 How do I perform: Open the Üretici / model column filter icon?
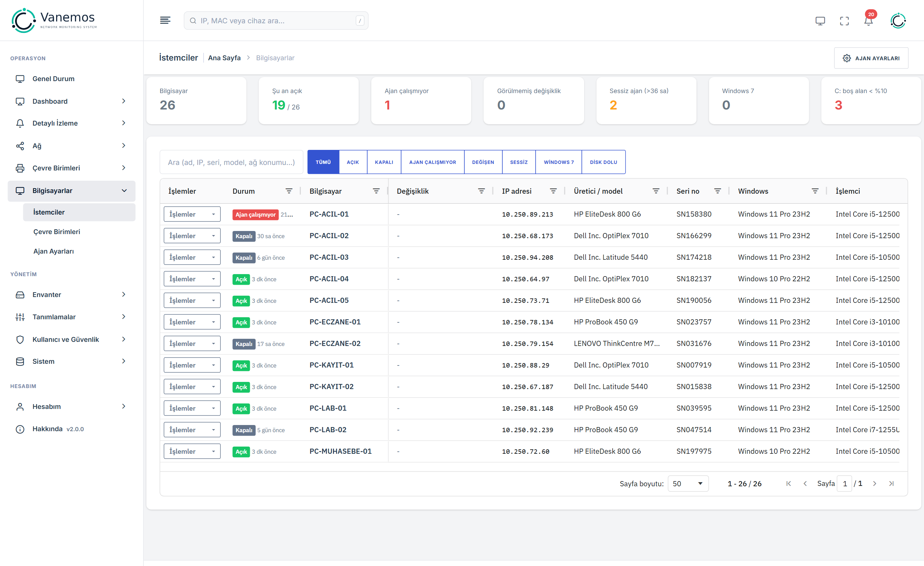point(656,191)
